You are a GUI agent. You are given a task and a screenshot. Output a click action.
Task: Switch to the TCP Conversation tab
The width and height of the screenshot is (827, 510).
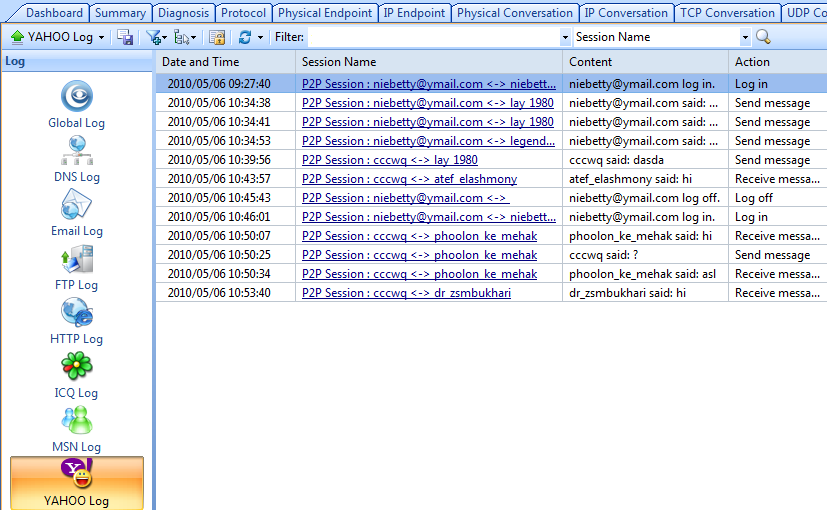727,13
